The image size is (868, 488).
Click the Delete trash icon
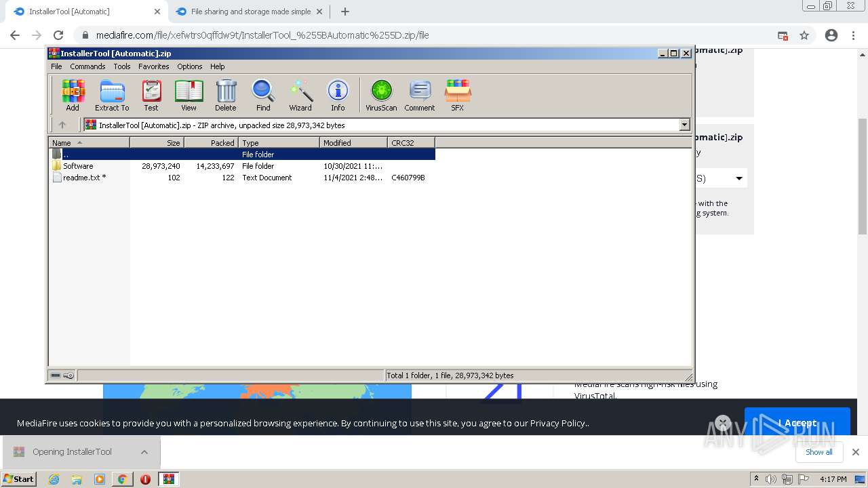[226, 95]
